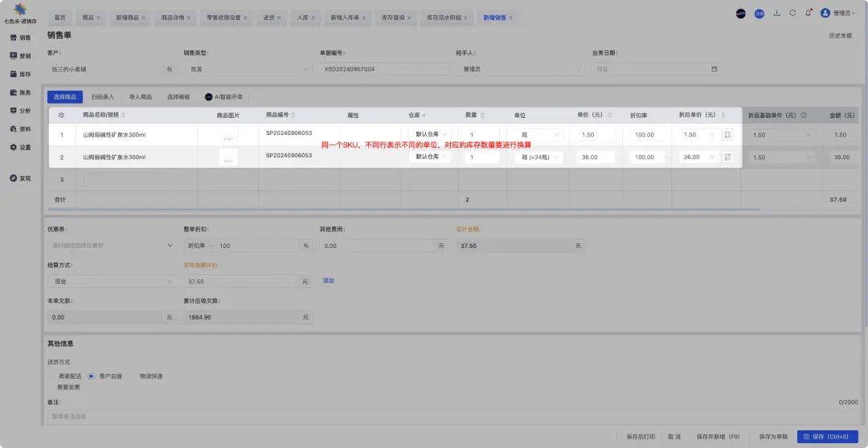Check the 需要发票 checkbox
Viewport: 868px width, 448px height.
coord(68,387)
